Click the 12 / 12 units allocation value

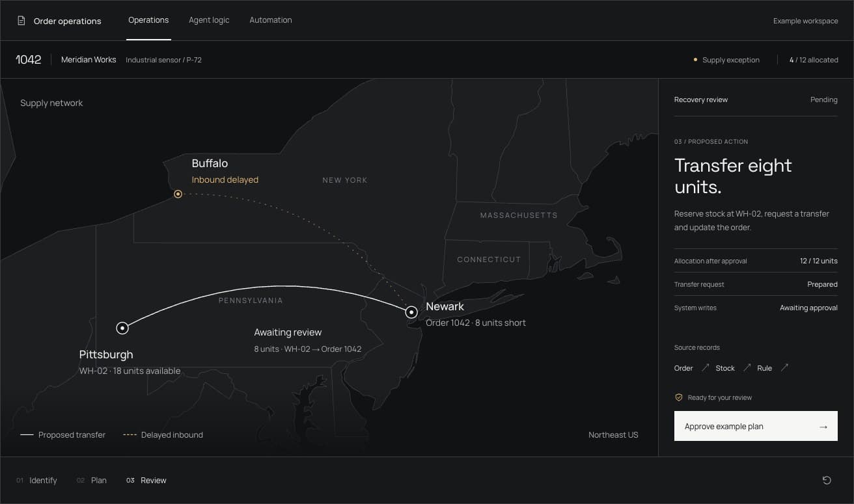point(819,261)
